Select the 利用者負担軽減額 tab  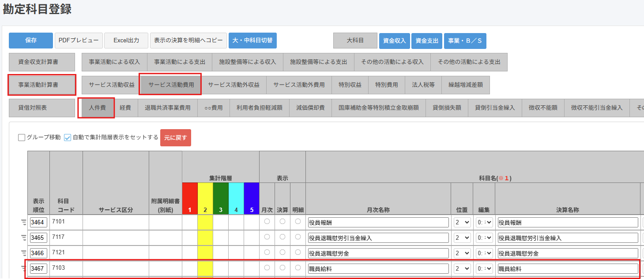point(260,108)
